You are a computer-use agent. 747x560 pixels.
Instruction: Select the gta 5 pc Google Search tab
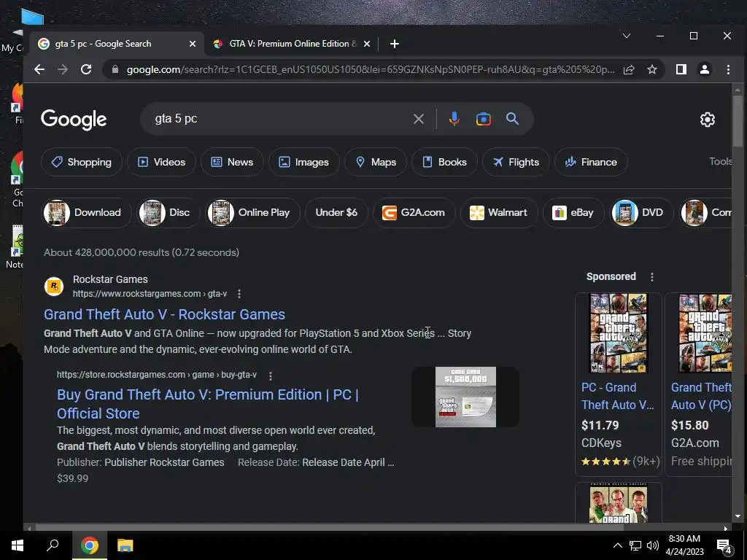(117, 44)
